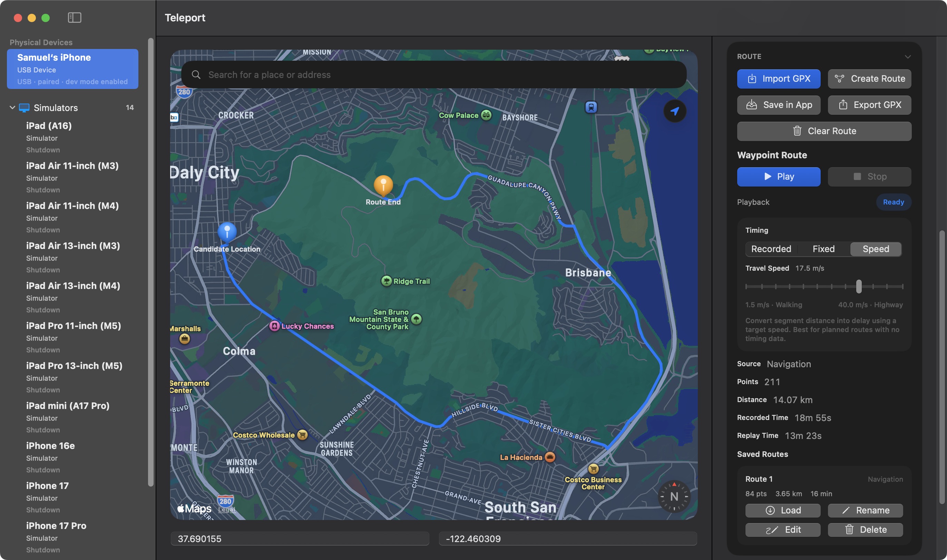Click the Export GPX button

[x=869, y=105]
